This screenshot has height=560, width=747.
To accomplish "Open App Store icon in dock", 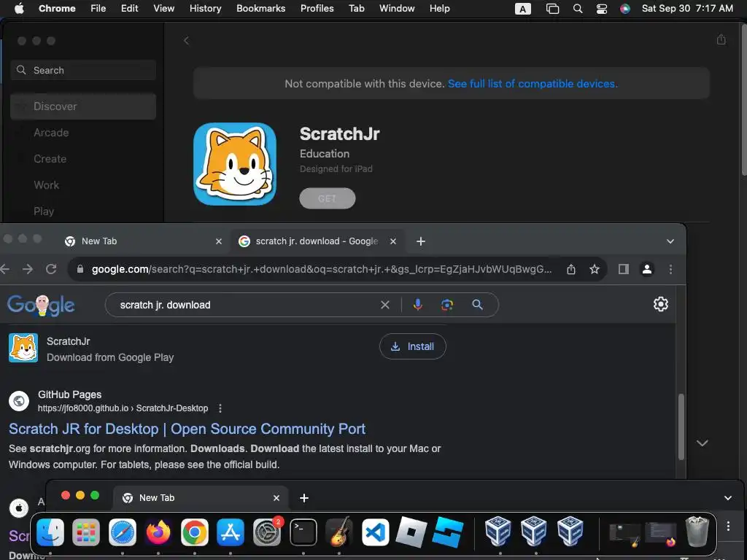I will point(231,532).
